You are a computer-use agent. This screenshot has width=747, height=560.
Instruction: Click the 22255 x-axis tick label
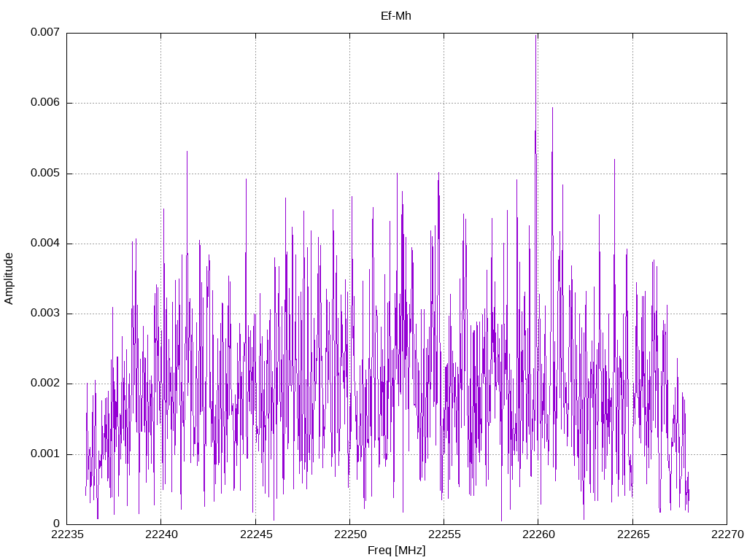click(x=444, y=535)
